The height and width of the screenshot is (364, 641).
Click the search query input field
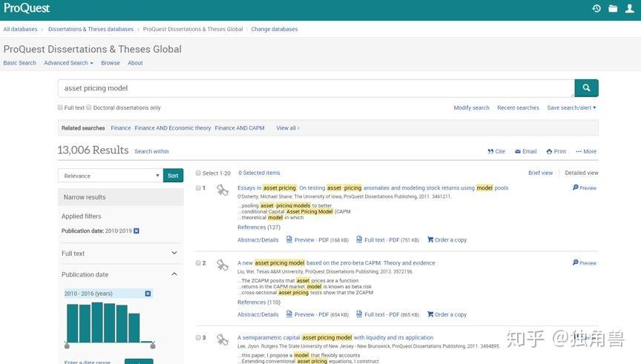316,88
